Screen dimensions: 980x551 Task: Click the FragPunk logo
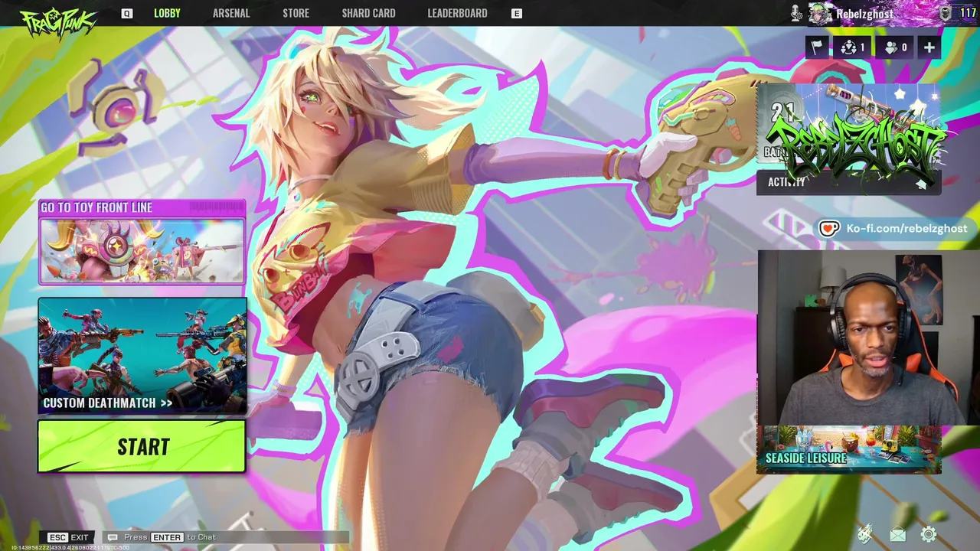58,23
